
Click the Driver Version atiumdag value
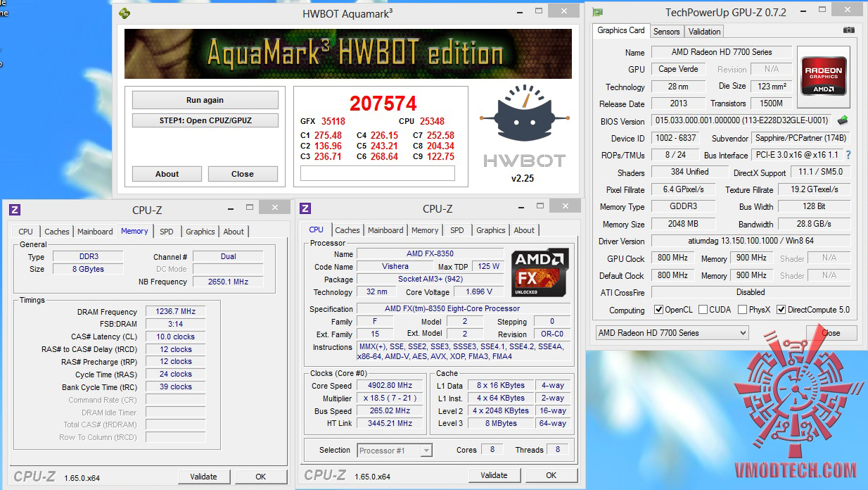(x=751, y=241)
